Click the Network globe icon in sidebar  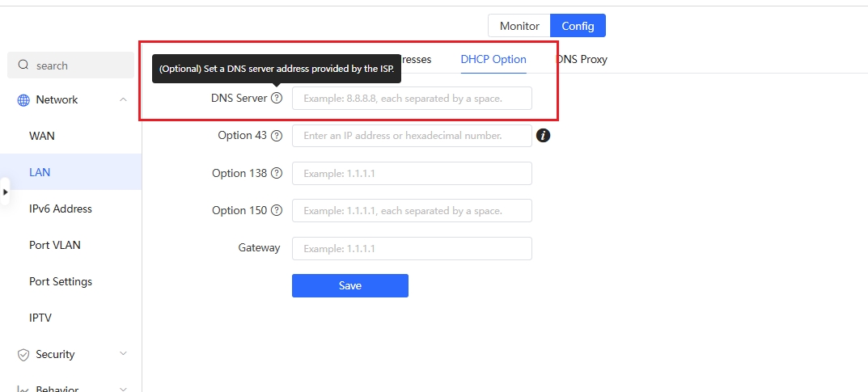[x=23, y=100]
